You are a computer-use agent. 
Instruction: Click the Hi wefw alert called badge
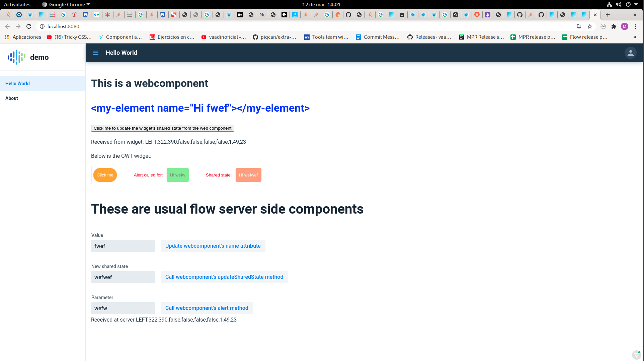(178, 175)
